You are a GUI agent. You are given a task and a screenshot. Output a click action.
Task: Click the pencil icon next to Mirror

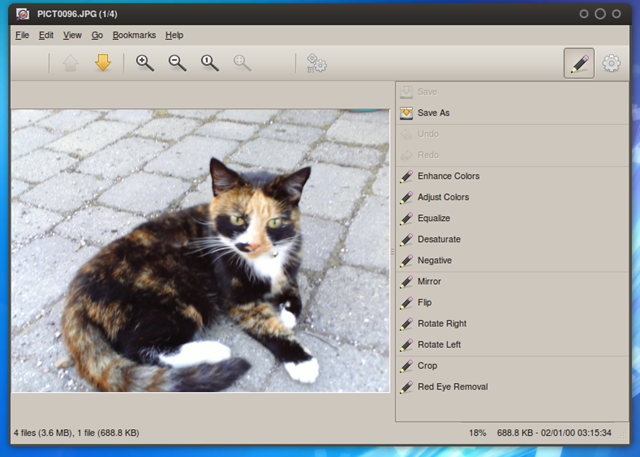[406, 282]
